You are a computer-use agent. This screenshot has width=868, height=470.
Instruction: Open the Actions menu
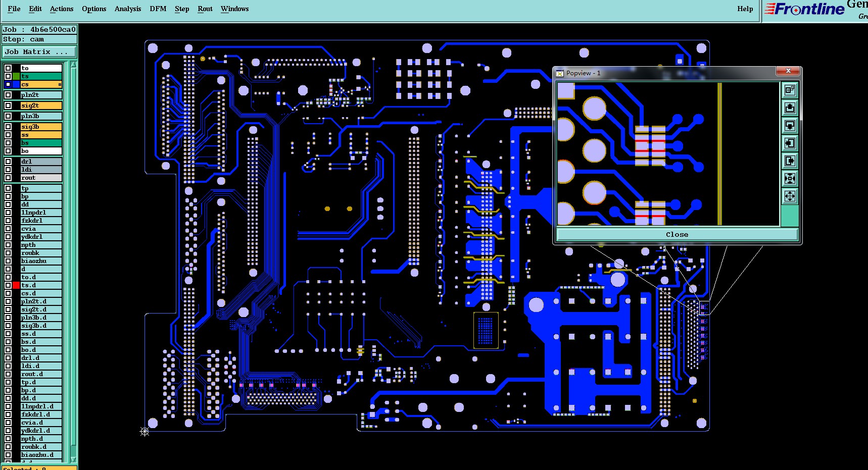point(62,9)
